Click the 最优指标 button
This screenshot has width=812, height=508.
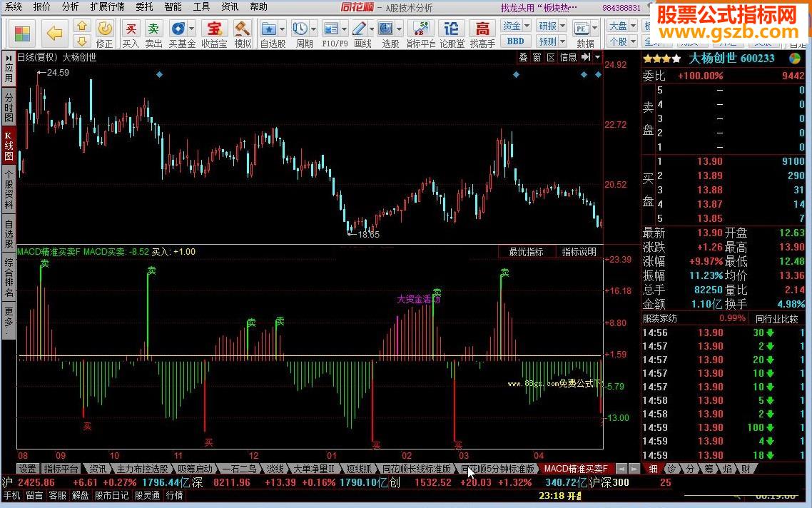click(526, 252)
